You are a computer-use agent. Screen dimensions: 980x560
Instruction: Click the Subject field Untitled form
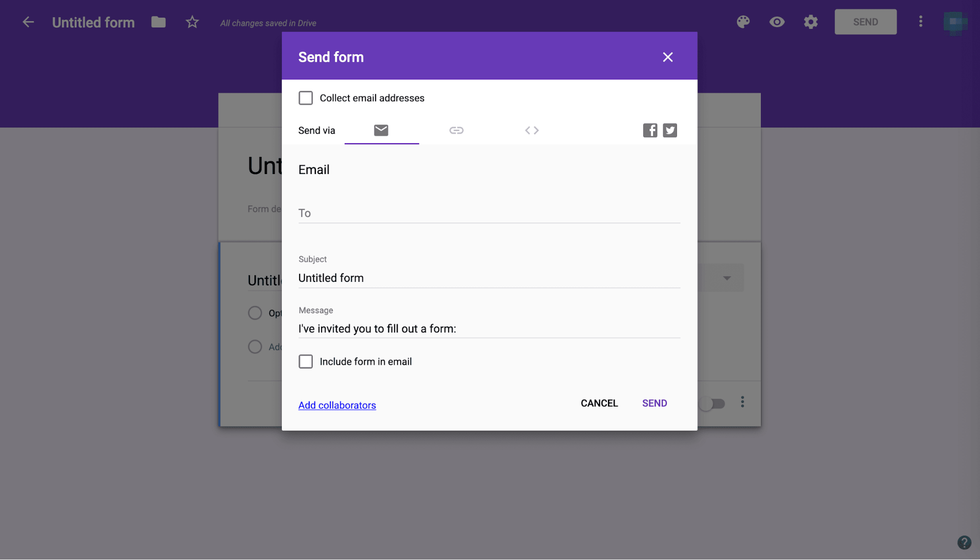click(489, 277)
